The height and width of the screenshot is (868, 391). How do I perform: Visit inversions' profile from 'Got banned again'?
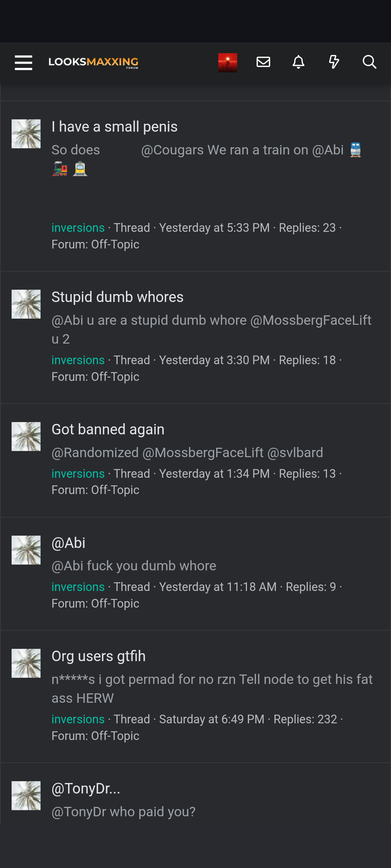[78, 473]
